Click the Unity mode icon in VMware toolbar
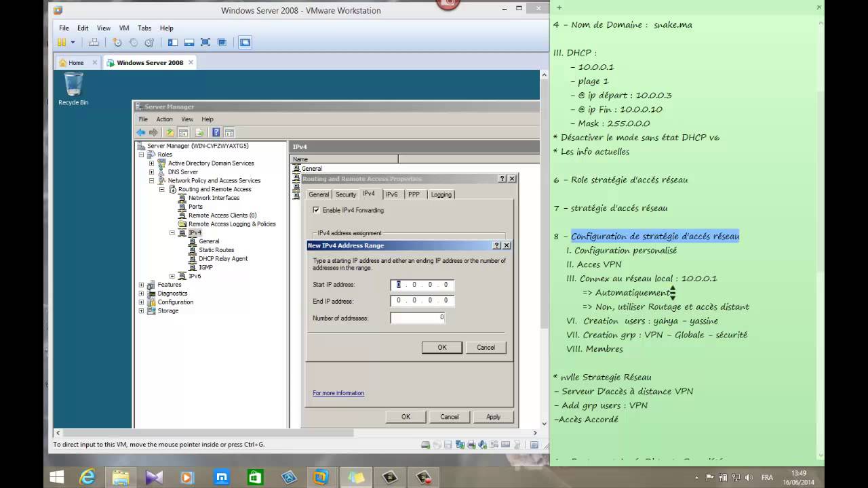 click(222, 42)
